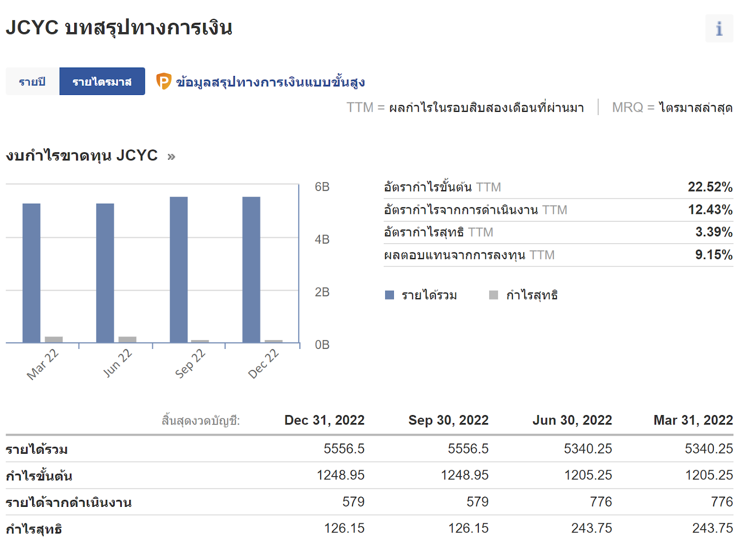Click the info icon in top right
This screenshot has height=560, width=746.
click(x=718, y=28)
